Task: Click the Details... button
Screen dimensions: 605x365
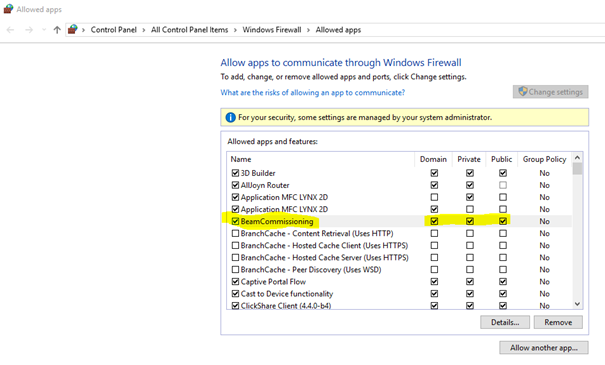Action: (505, 322)
